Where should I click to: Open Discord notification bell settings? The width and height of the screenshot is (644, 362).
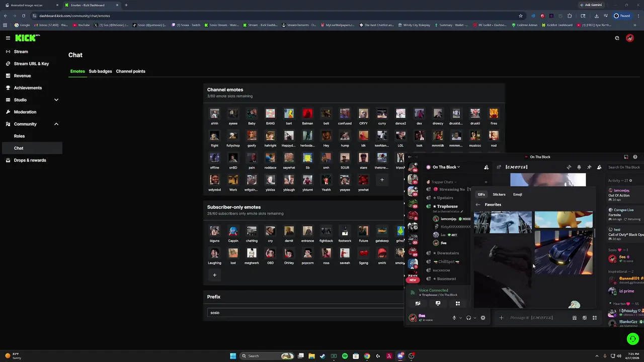(579, 167)
